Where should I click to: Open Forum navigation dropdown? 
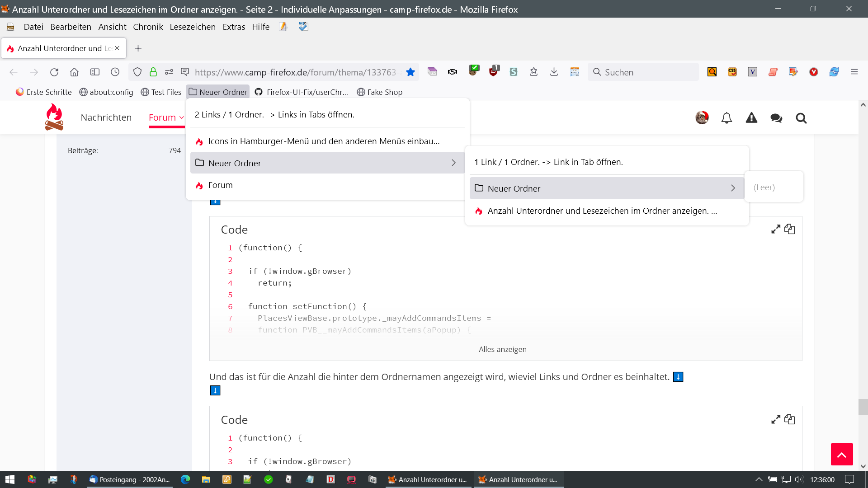point(166,117)
